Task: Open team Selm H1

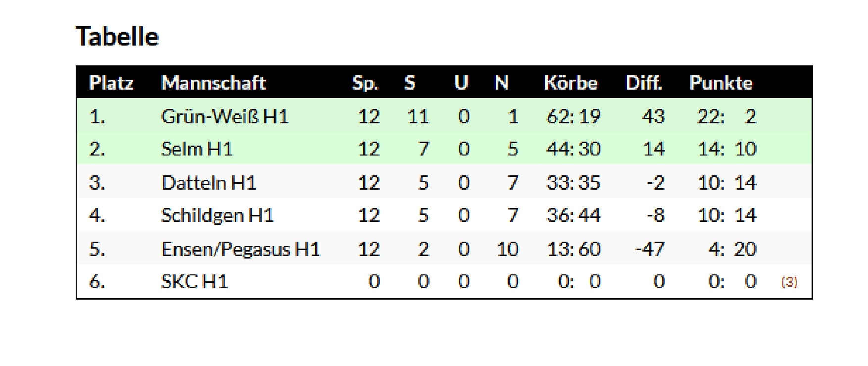Action: pyautogui.click(x=197, y=149)
